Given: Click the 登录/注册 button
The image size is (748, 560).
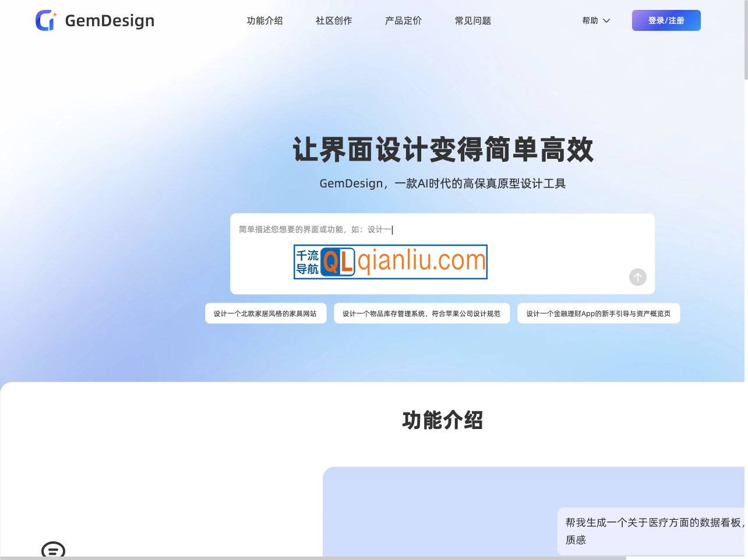Looking at the screenshot, I should (666, 20).
